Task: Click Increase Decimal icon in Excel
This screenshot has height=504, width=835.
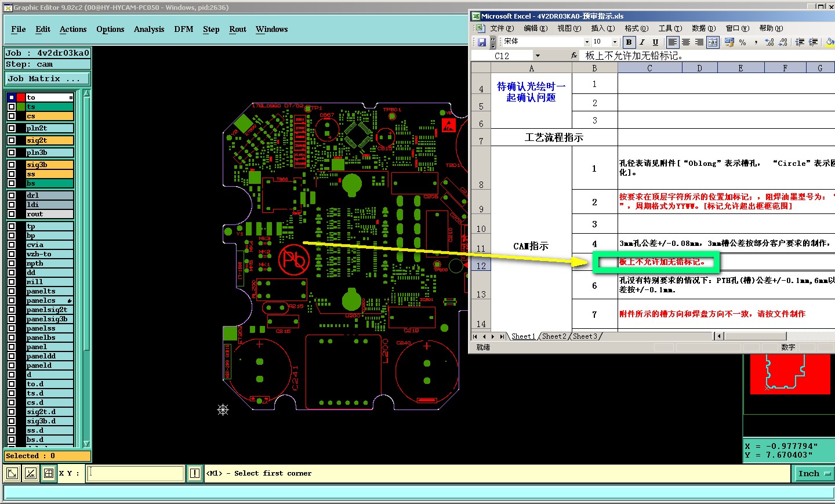Action: point(769,42)
